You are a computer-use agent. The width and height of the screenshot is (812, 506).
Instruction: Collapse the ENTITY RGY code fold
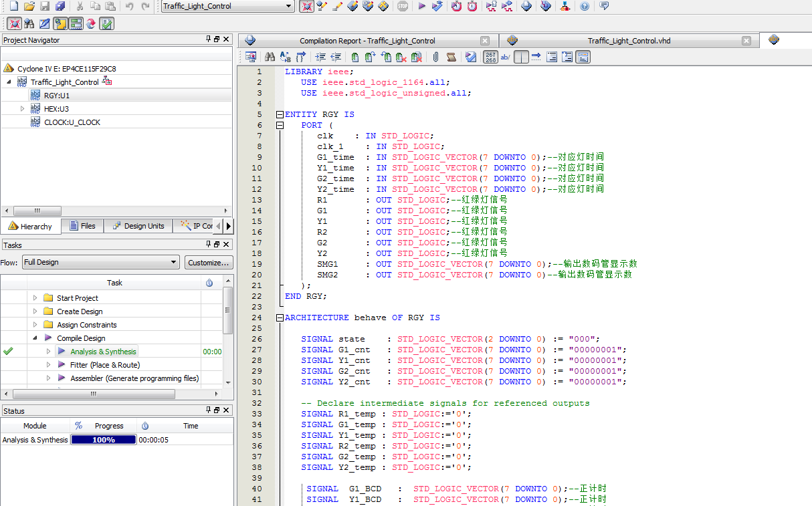[280, 114]
